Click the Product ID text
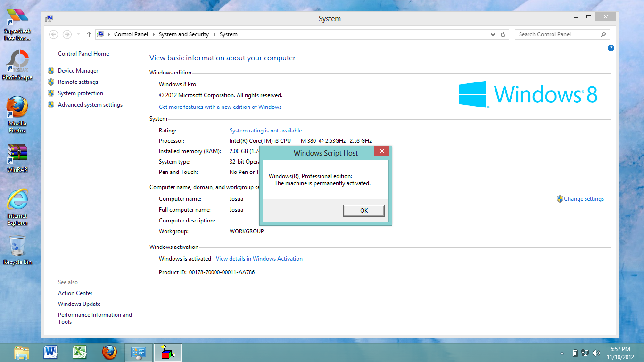Screen dimensions: 644x362 point(207,272)
